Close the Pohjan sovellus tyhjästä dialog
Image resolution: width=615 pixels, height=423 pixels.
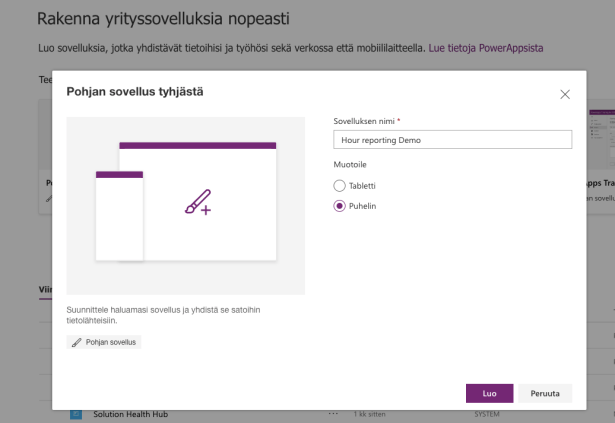pyautogui.click(x=565, y=94)
